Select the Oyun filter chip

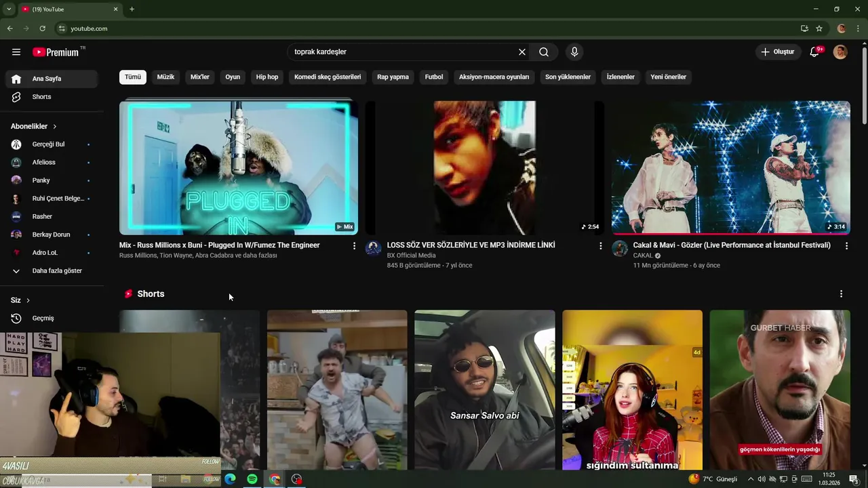tap(233, 77)
